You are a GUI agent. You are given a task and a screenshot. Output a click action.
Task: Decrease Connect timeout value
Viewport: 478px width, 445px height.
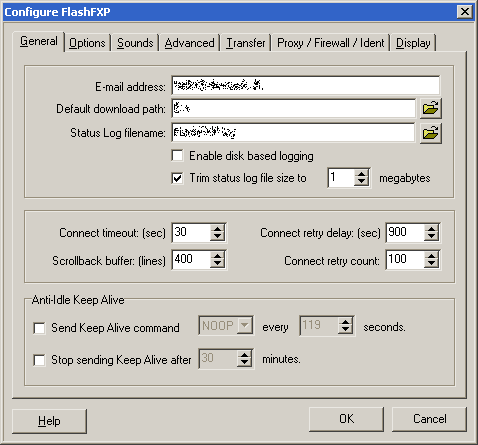(217, 236)
